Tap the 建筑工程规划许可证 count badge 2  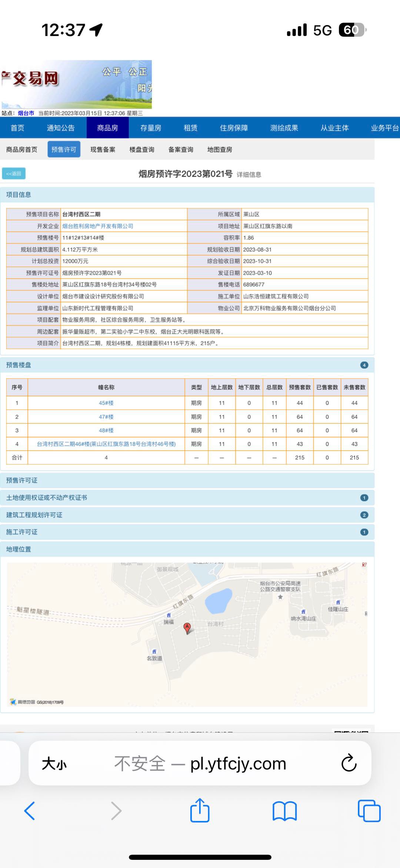coord(364,515)
